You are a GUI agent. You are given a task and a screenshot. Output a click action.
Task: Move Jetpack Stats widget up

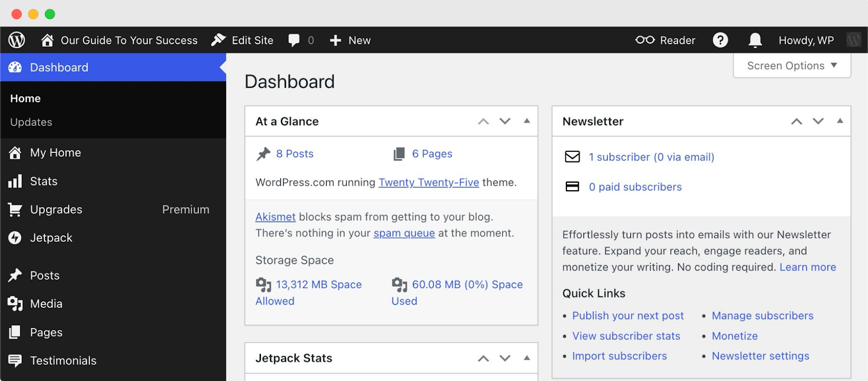coord(483,358)
